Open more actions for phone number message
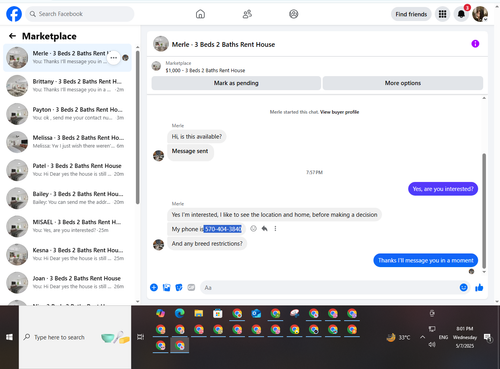 275,229
